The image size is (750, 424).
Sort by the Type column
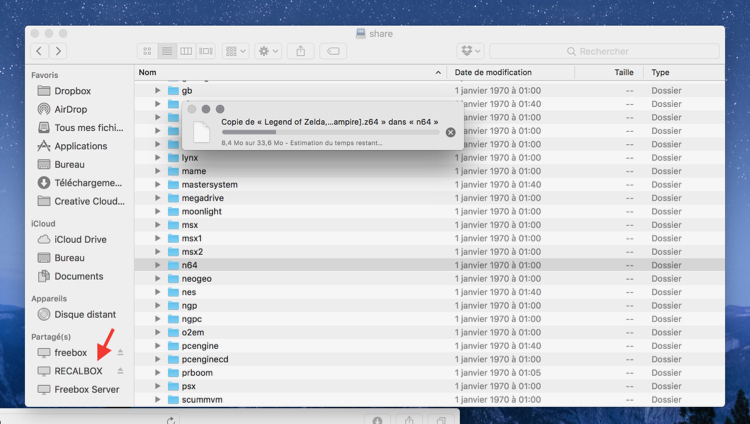pyautogui.click(x=683, y=72)
